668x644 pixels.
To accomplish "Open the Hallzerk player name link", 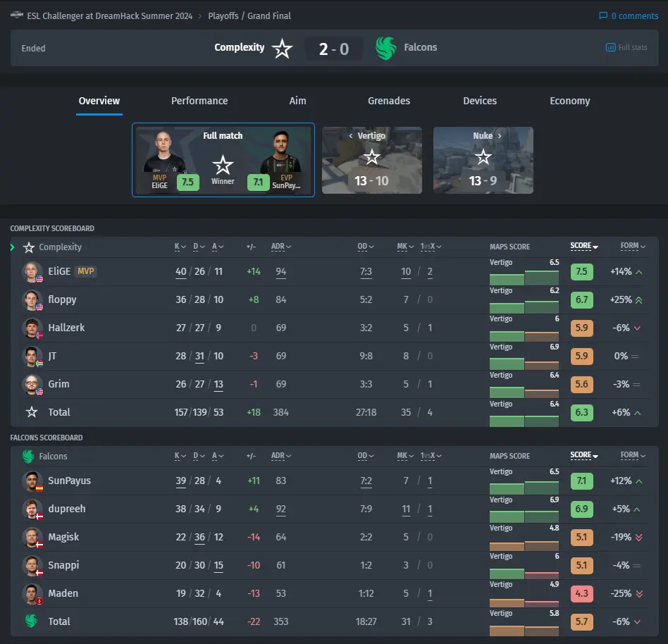I will click(x=66, y=328).
